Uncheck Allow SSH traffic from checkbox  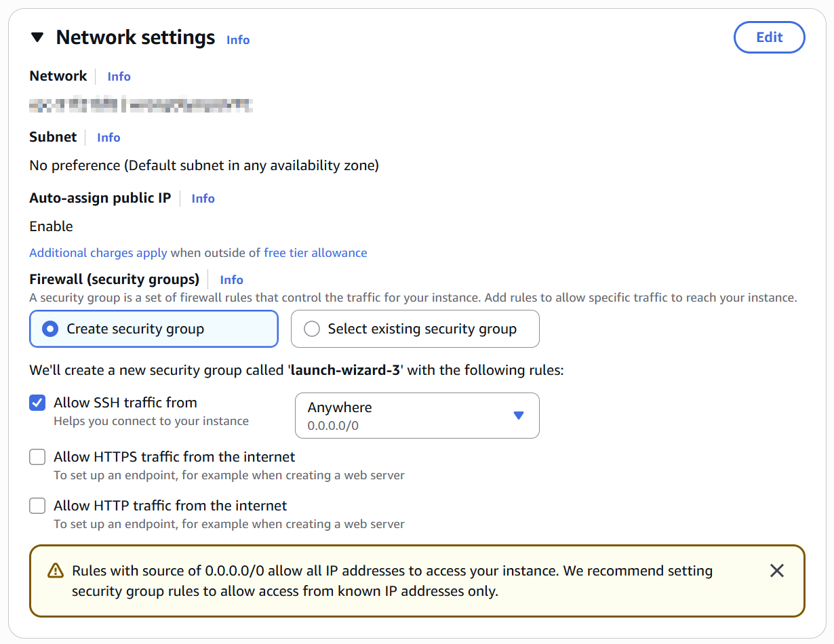tap(37, 403)
